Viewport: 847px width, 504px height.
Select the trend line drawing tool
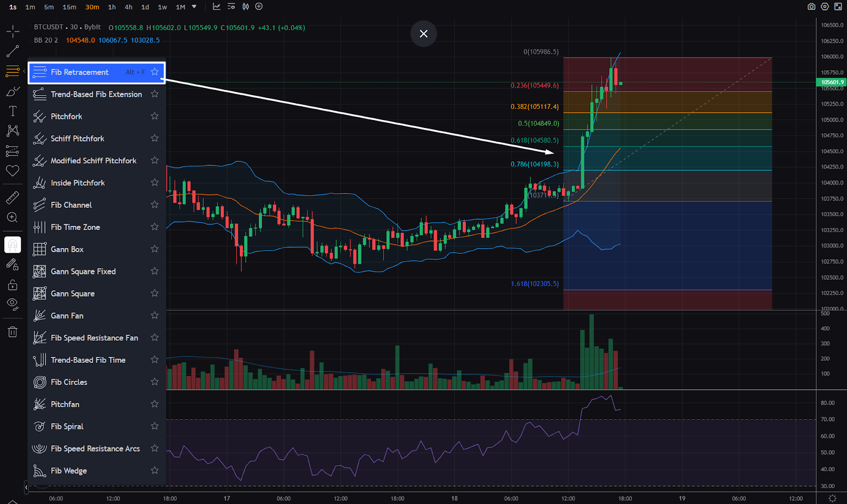[13, 51]
